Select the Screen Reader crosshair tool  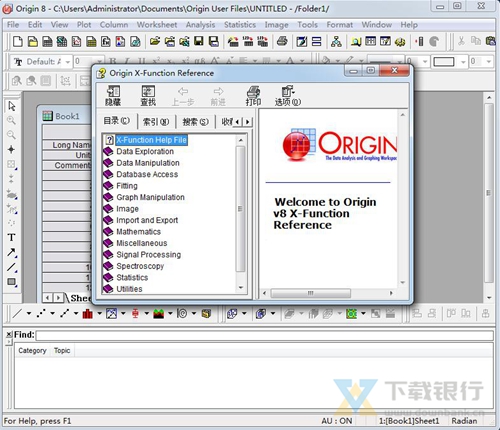click(x=12, y=149)
